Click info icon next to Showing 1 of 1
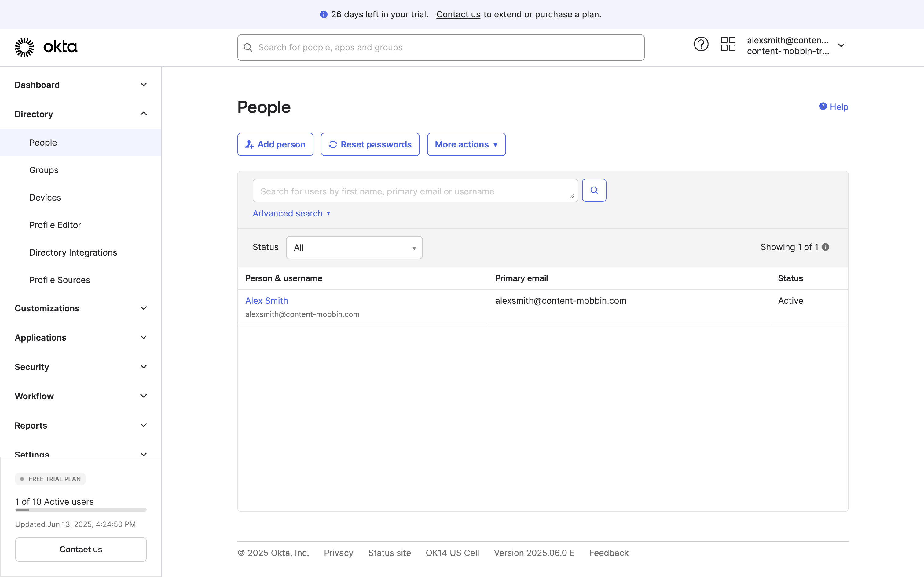The height and width of the screenshot is (577, 924). click(826, 247)
